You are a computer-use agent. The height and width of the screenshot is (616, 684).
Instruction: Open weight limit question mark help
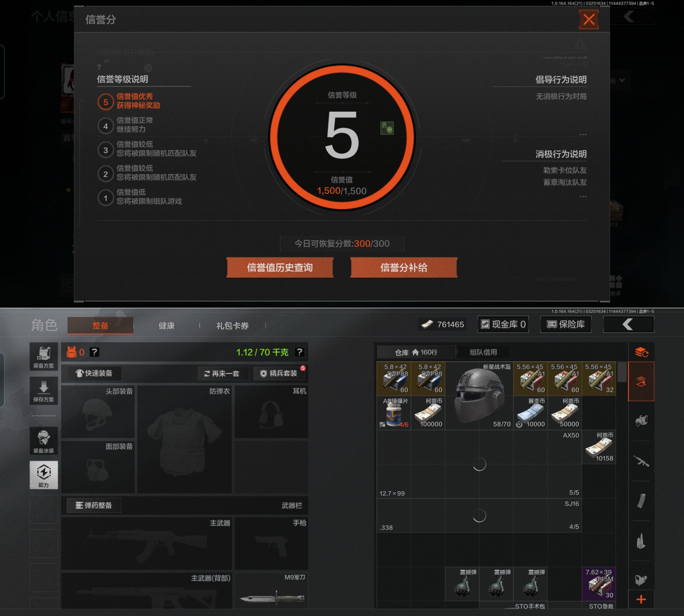click(299, 352)
